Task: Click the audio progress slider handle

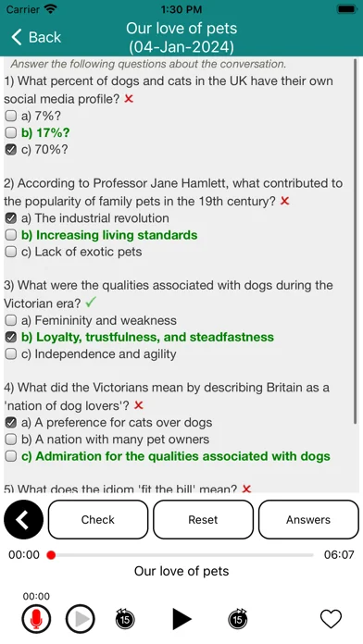Action: tap(51, 555)
